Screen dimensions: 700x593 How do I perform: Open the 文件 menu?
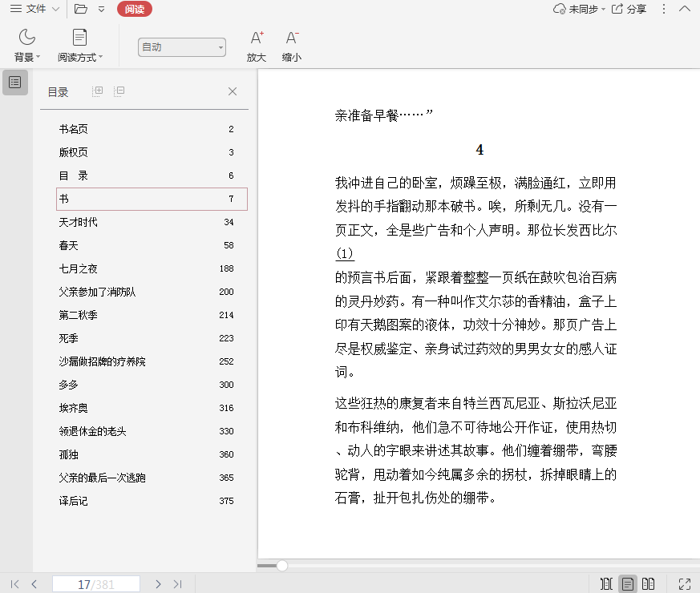point(34,9)
